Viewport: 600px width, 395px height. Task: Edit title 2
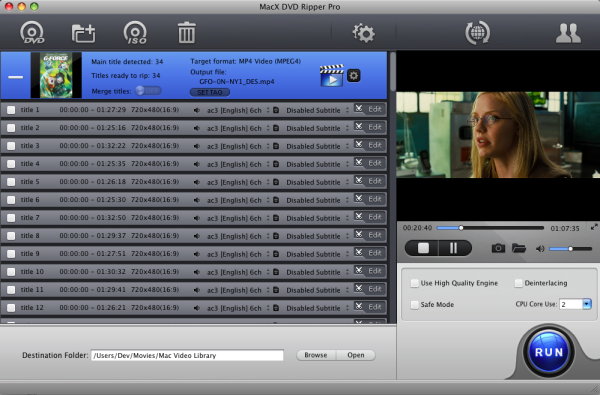[x=375, y=127]
